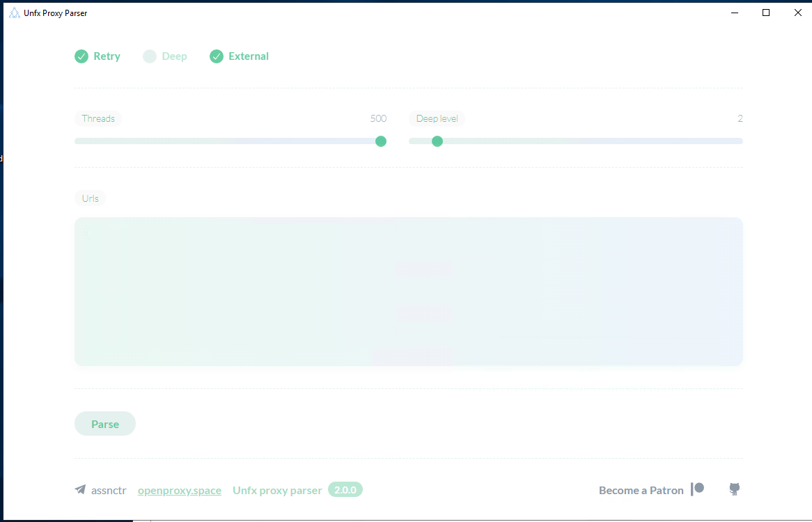Visit the openproxy.space link
The height and width of the screenshot is (522, 812).
(180, 491)
